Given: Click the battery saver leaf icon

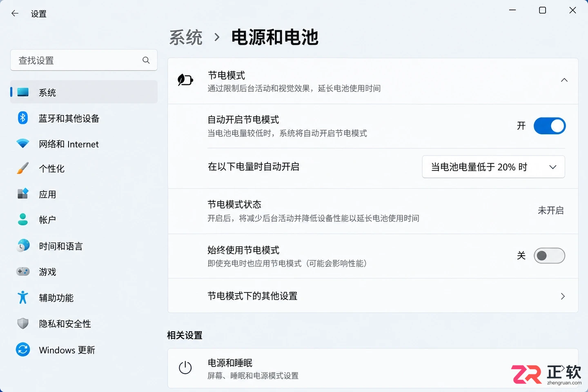Looking at the screenshot, I should pos(185,80).
